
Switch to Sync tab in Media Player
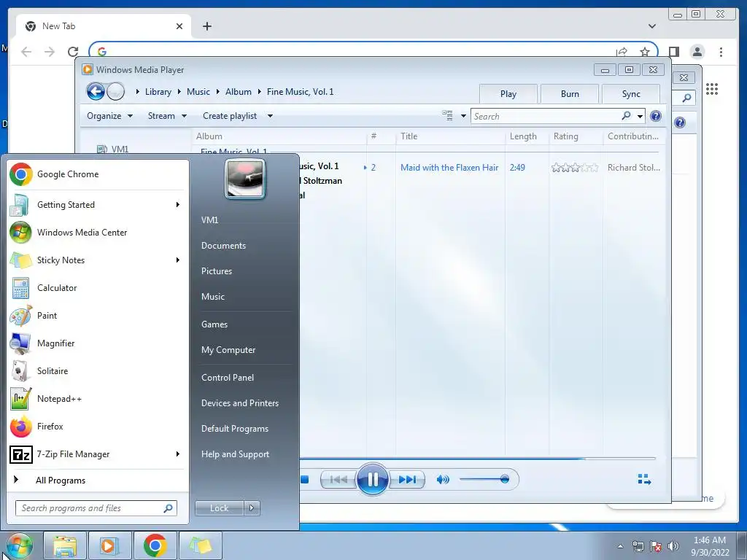pyautogui.click(x=631, y=94)
